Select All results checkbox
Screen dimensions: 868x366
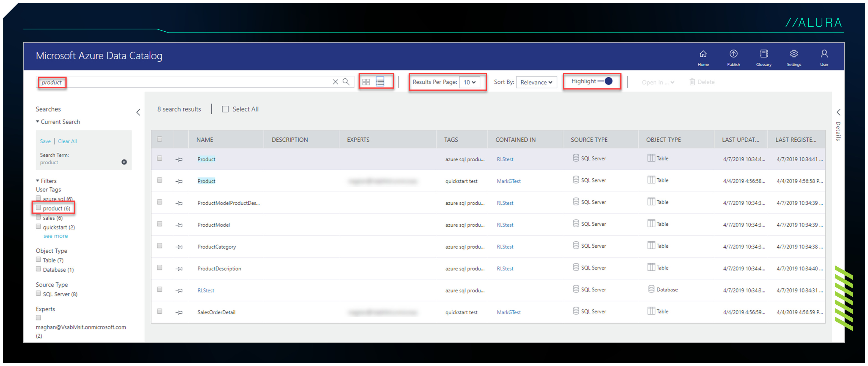point(226,109)
